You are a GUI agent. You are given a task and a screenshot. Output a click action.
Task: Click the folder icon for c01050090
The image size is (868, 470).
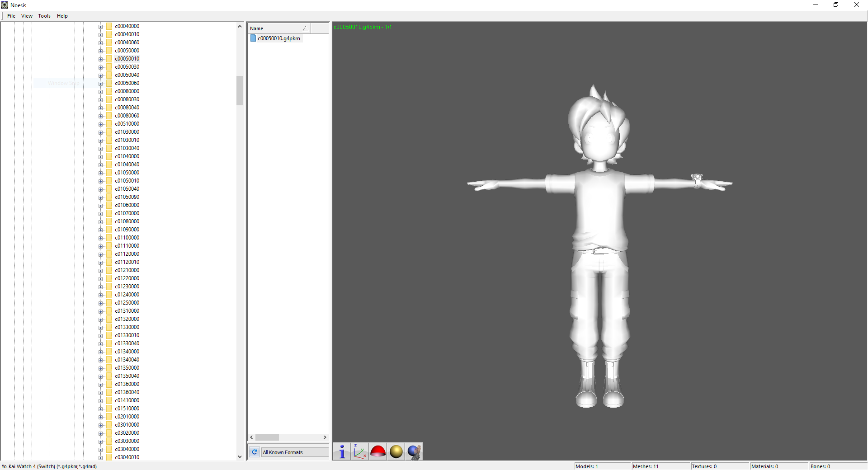click(x=109, y=197)
